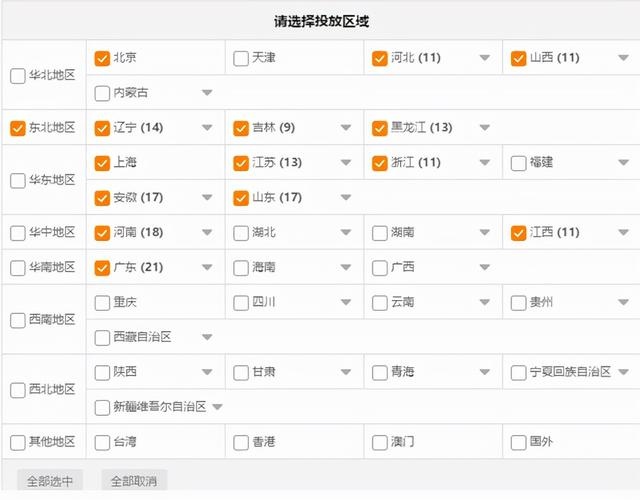
Task: Deselect the 东北地区 region checkbox
Action: [x=18, y=128]
